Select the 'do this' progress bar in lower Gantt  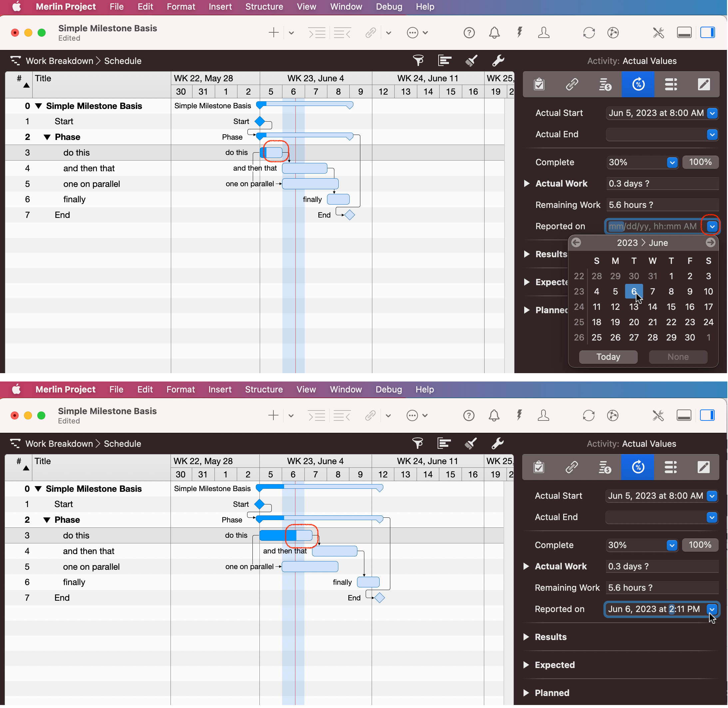(x=286, y=536)
